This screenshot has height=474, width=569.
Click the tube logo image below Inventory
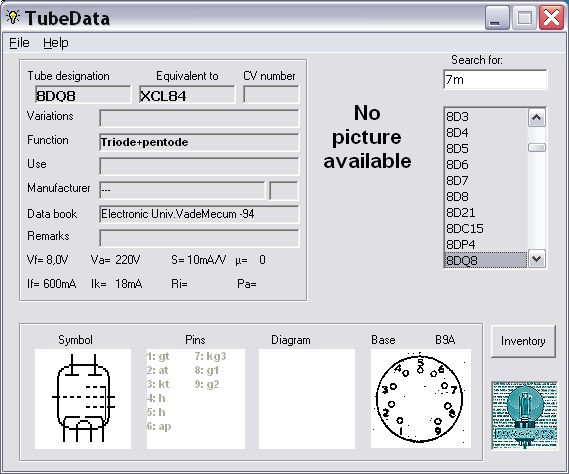(524, 416)
